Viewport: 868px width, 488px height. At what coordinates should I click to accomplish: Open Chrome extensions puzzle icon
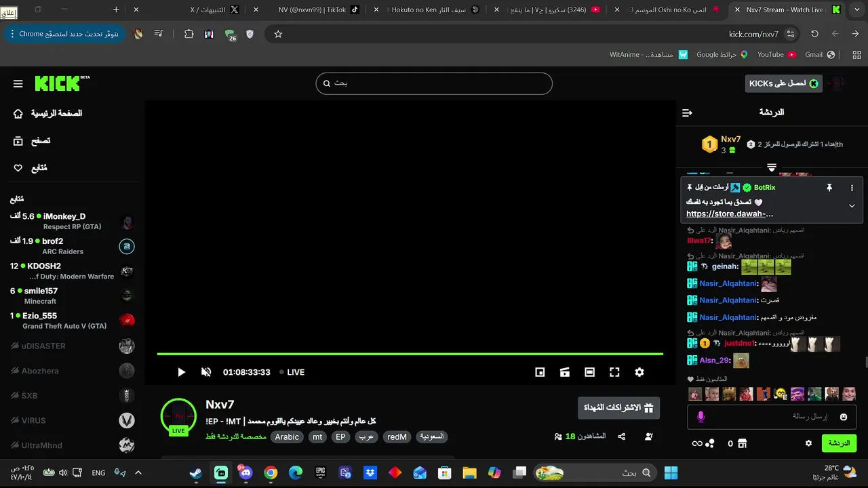189,34
